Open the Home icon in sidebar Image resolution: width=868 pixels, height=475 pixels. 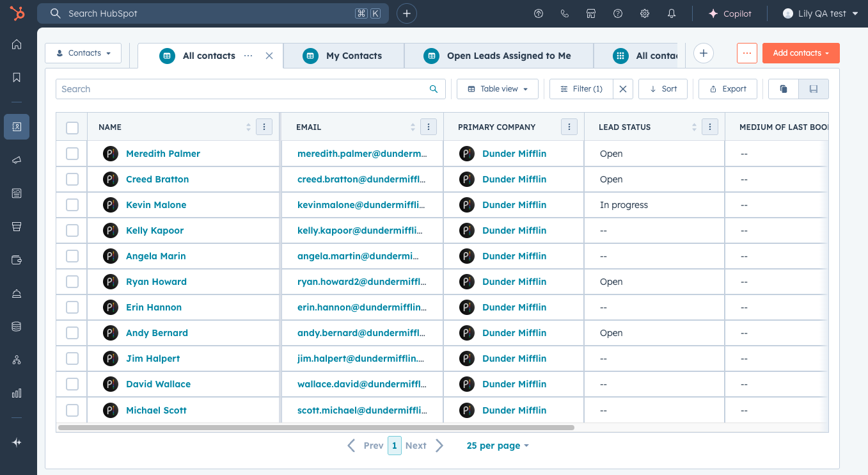pyautogui.click(x=17, y=44)
